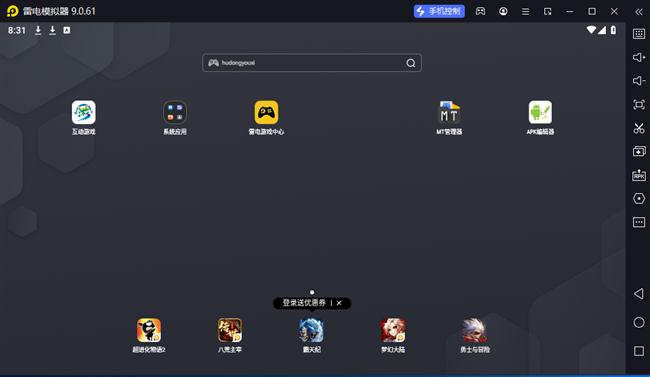Install APK via sidebar APK icon
The width and height of the screenshot is (650, 377).
click(639, 175)
